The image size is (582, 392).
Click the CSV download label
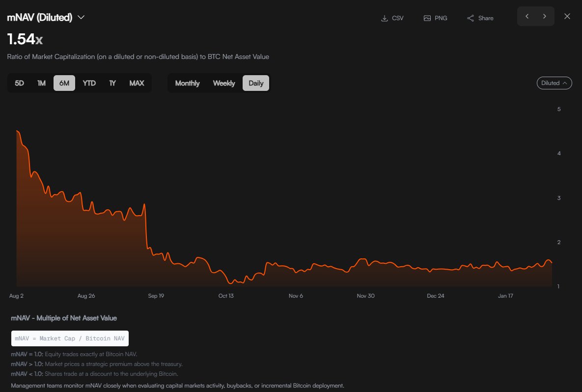coord(397,18)
